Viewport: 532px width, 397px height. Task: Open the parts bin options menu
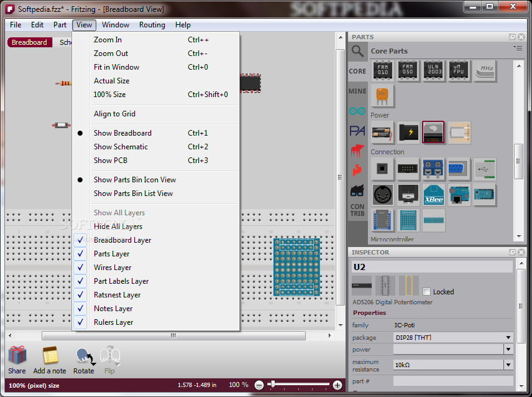[518, 48]
